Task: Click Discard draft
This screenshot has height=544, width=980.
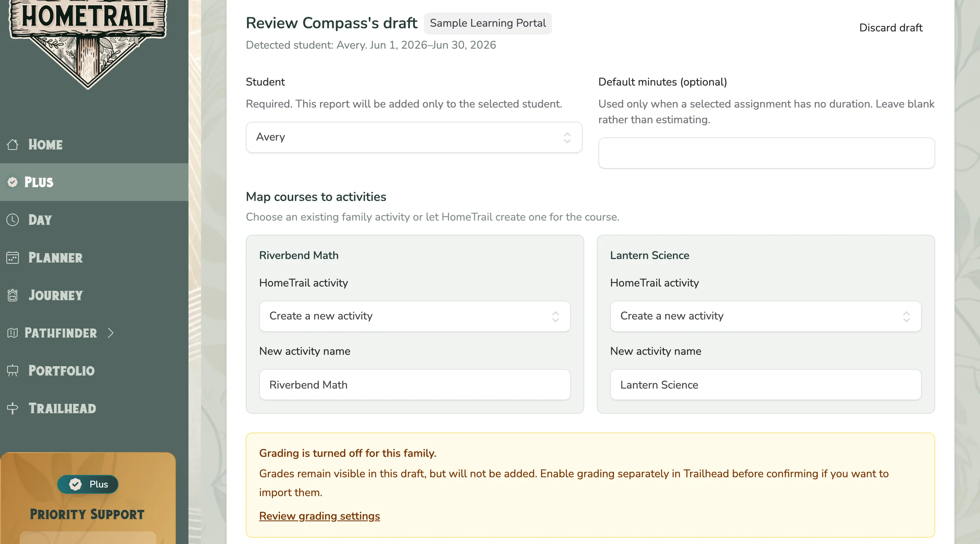Action: pyautogui.click(x=891, y=28)
